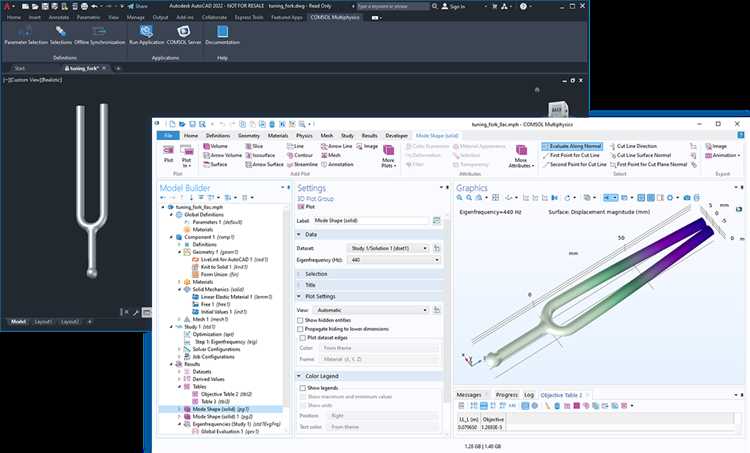750x453 pixels.
Task: Enable Plot dataset edges checkbox
Action: (x=302, y=338)
